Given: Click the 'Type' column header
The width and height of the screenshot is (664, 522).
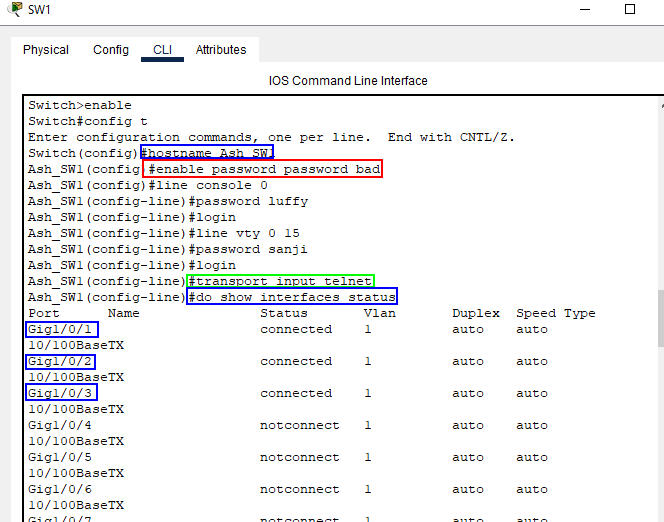Looking at the screenshot, I should tap(580, 313).
